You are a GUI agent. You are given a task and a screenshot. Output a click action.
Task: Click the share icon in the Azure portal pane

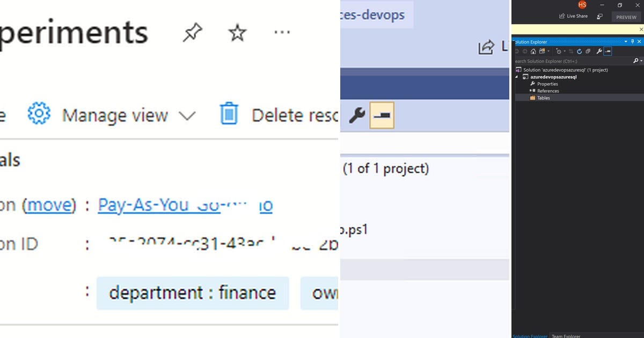tap(486, 48)
